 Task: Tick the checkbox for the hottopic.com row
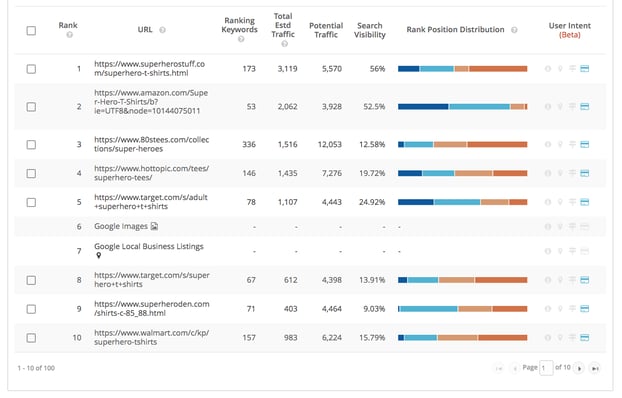tap(31, 173)
